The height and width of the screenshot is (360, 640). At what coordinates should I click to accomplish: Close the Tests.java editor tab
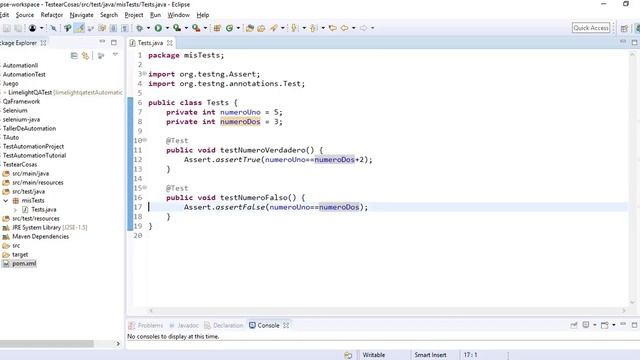coord(169,42)
